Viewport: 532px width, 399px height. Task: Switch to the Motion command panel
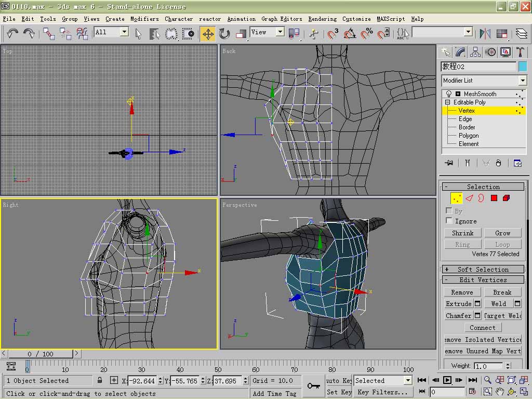(x=490, y=52)
